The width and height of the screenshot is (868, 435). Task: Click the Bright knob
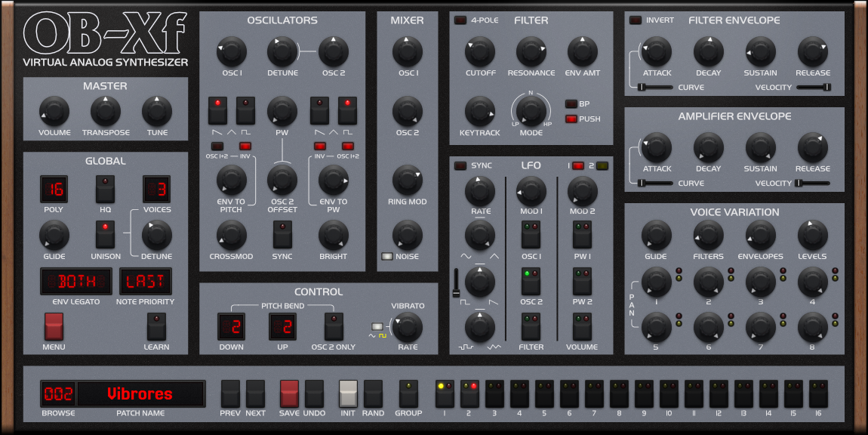(x=334, y=235)
